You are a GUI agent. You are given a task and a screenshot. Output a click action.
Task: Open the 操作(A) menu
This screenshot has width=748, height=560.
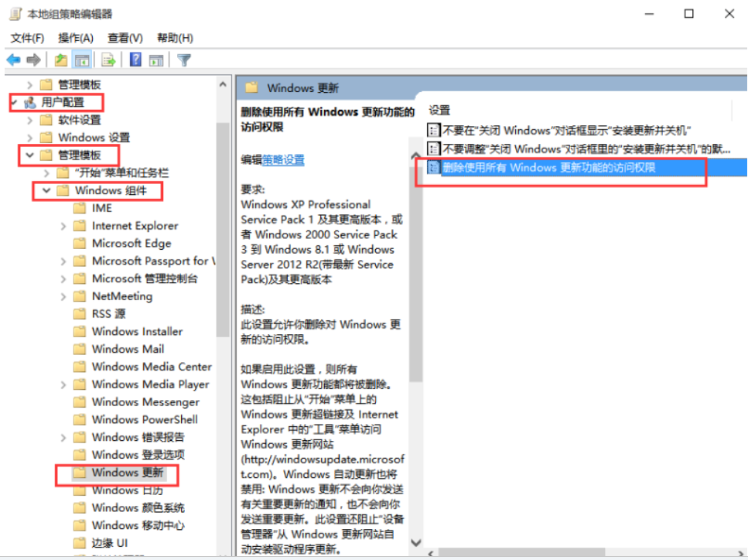[x=76, y=38]
